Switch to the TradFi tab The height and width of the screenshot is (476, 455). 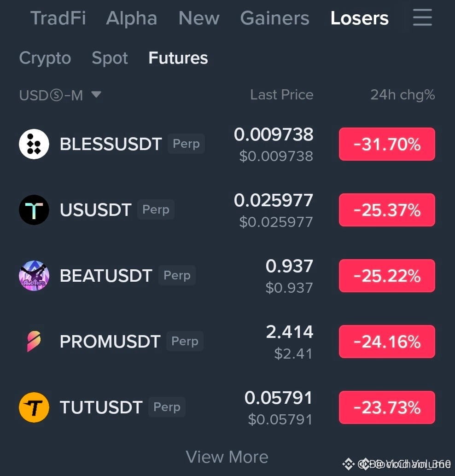coord(58,18)
